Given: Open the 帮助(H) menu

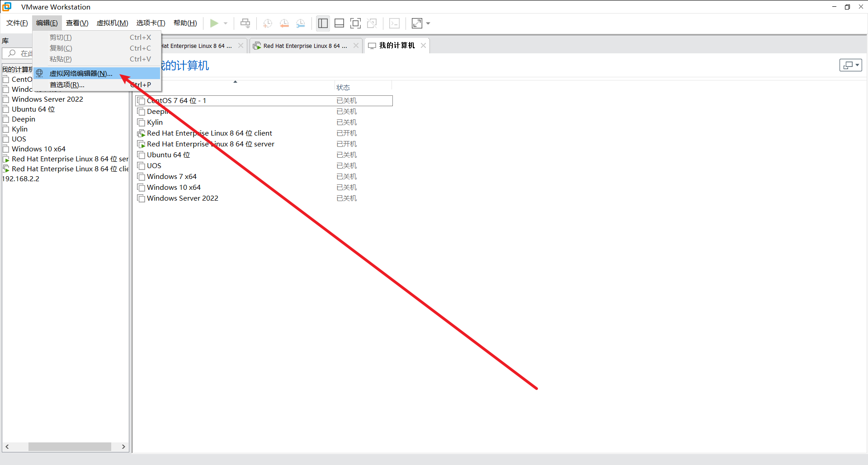Looking at the screenshot, I should click(185, 23).
